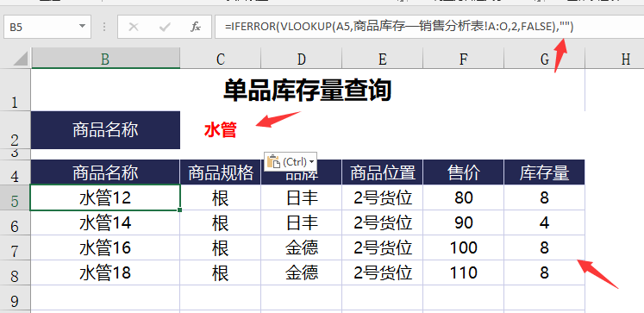
Task: Click price cell 90
Action: point(463,222)
